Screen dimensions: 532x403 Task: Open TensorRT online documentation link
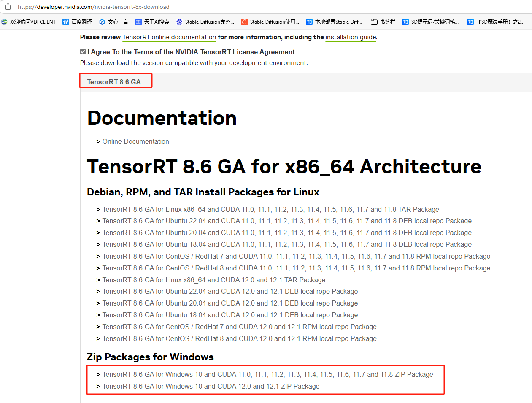click(x=169, y=37)
